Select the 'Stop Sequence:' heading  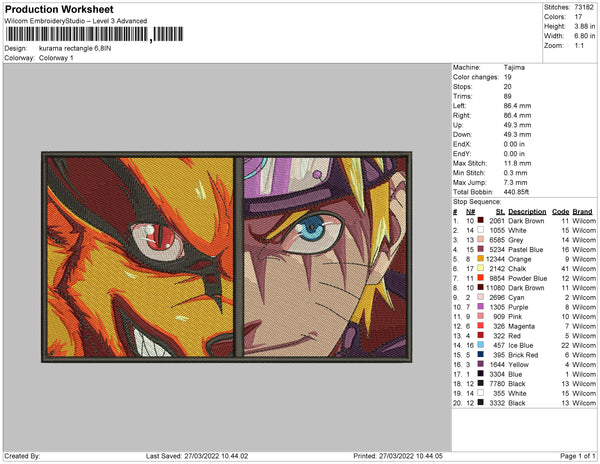coord(477,202)
